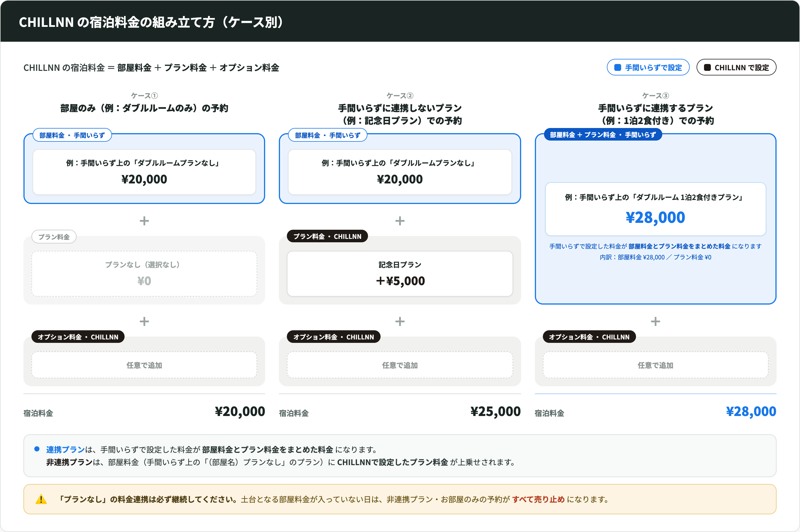Click the black プラン料金・CHILLNN tag
Screen dimensions: 800x532
tap(327, 236)
